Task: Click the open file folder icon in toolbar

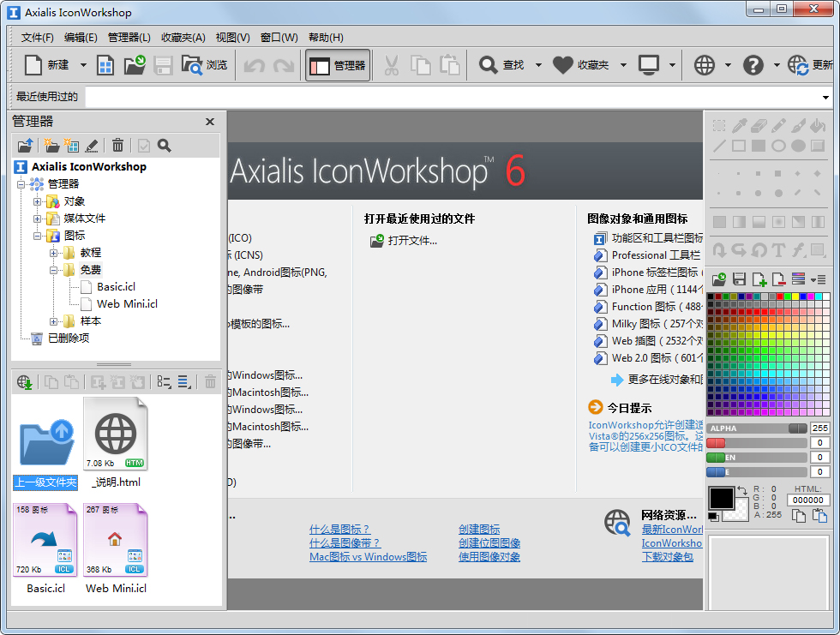Action: [x=135, y=65]
